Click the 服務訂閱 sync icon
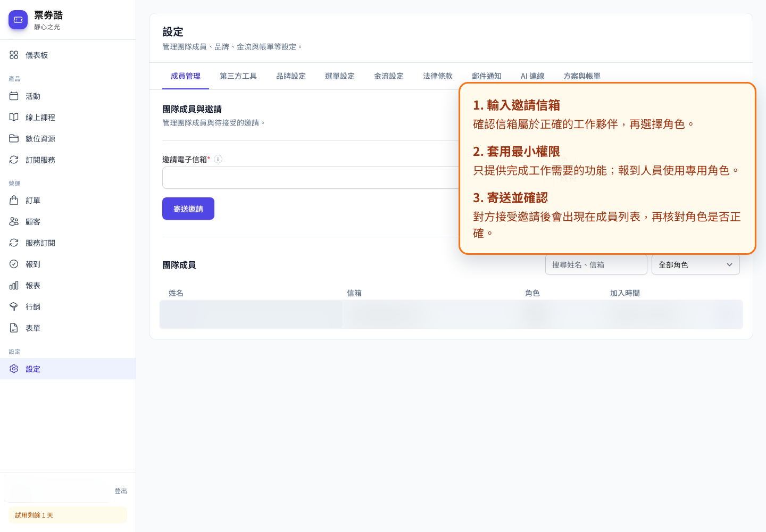The image size is (766, 532). [x=14, y=243]
